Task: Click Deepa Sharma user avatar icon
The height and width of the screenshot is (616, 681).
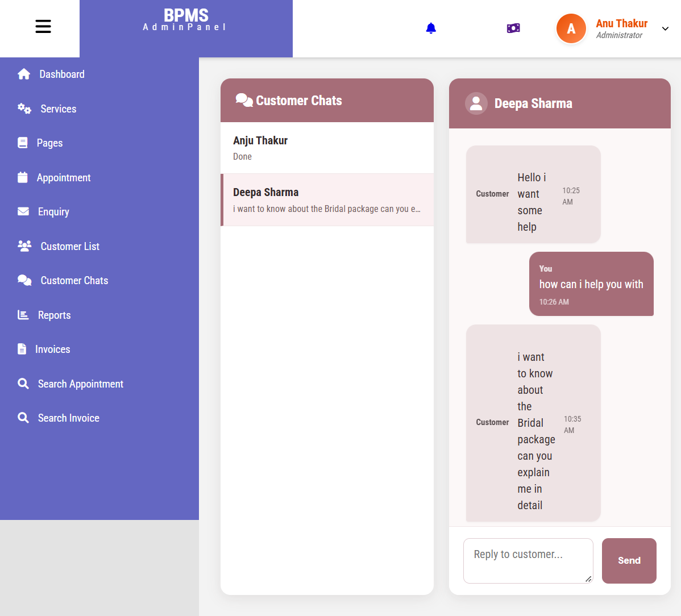Action: [x=476, y=103]
